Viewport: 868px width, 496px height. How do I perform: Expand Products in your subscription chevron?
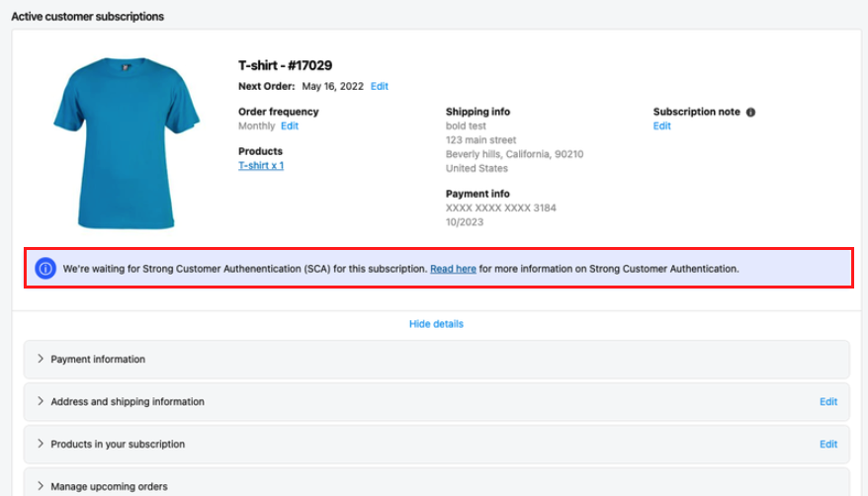pos(41,444)
